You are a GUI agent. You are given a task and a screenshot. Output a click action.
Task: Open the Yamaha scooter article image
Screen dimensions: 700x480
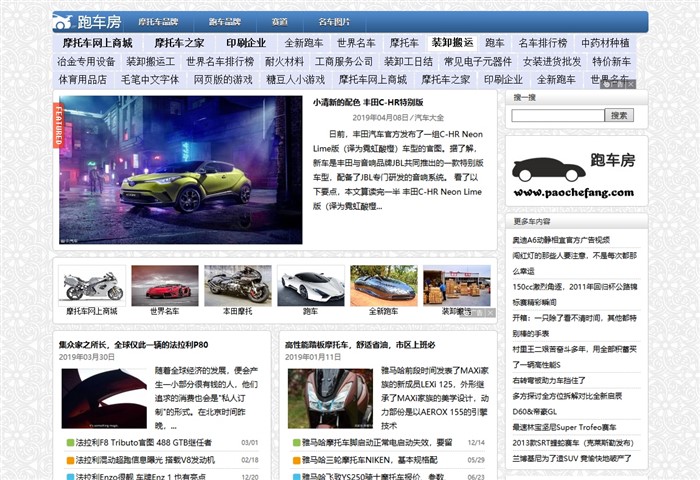[x=330, y=398]
